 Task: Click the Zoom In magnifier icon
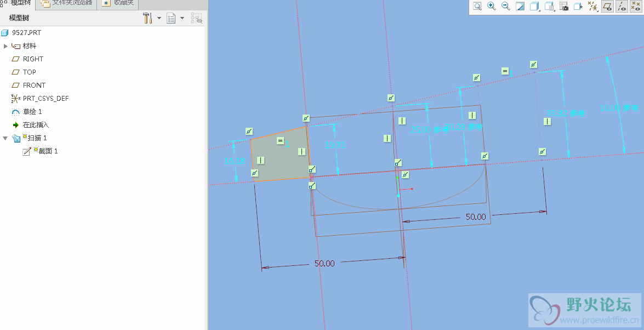point(491,6)
